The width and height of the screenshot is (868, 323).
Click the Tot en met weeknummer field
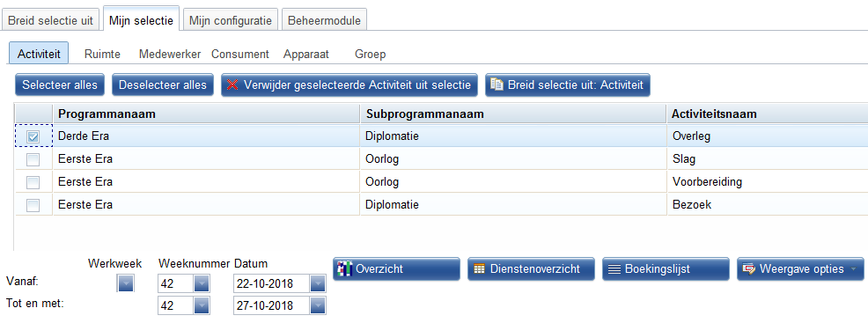pyautogui.click(x=176, y=305)
